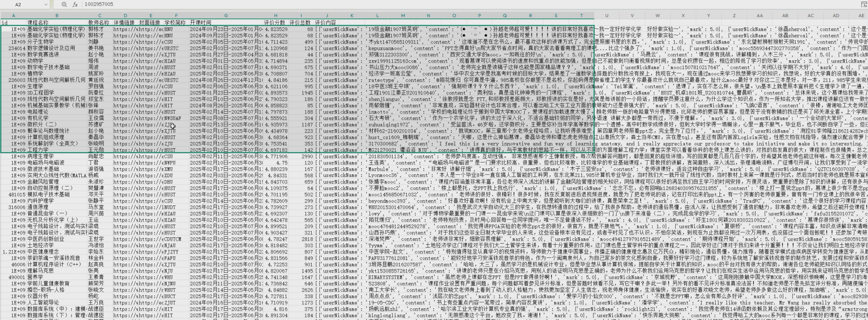Viewport: 868px width, 320px height.
Task: Select the cell '电路理论'
Action: 57,112
